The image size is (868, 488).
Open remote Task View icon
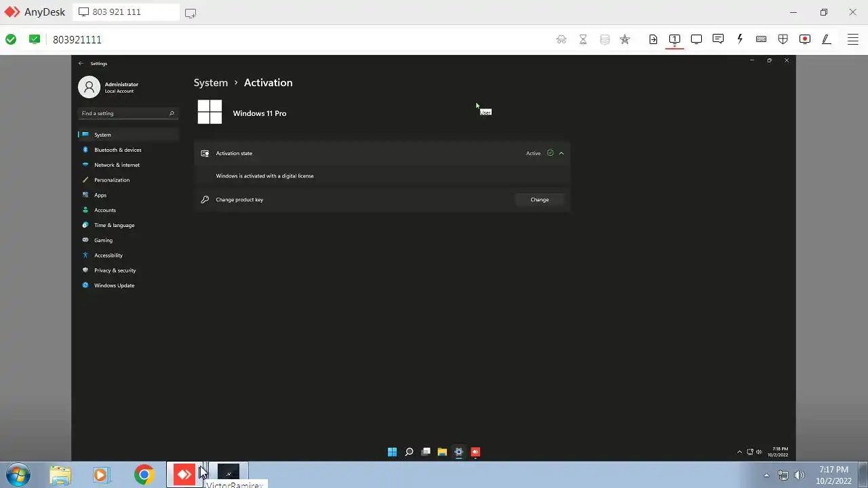(x=426, y=451)
